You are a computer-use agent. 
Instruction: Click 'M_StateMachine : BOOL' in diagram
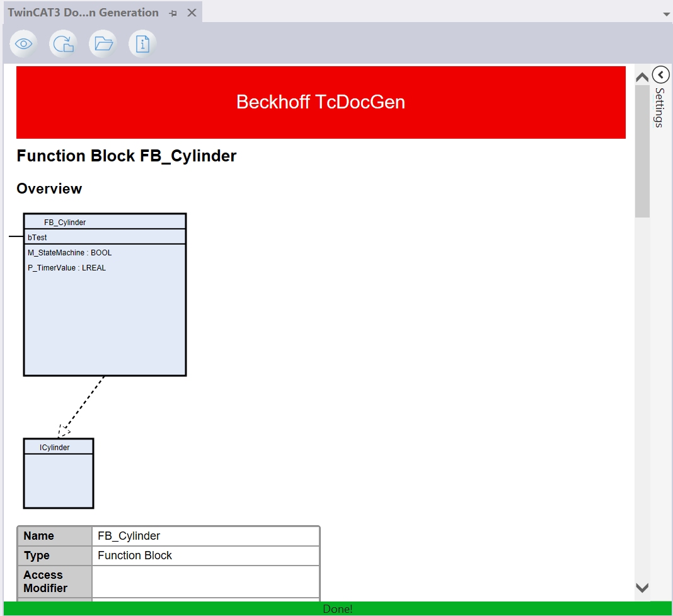click(x=69, y=253)
